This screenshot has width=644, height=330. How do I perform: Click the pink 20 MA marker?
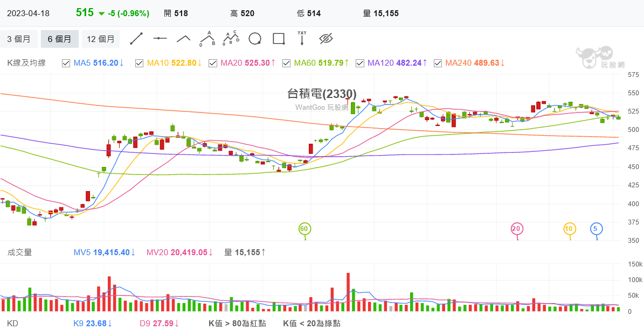(x=517, y=229)
